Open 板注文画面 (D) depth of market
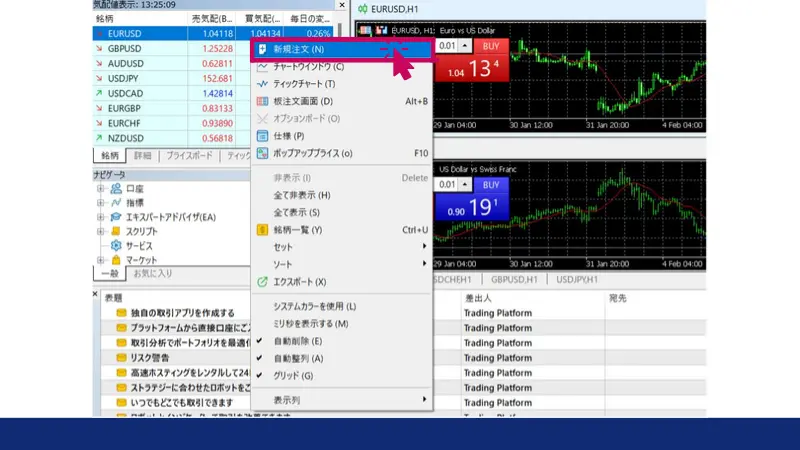Image resolution: width=800 pixels, height=450 pixels. [x=302, y=101]
